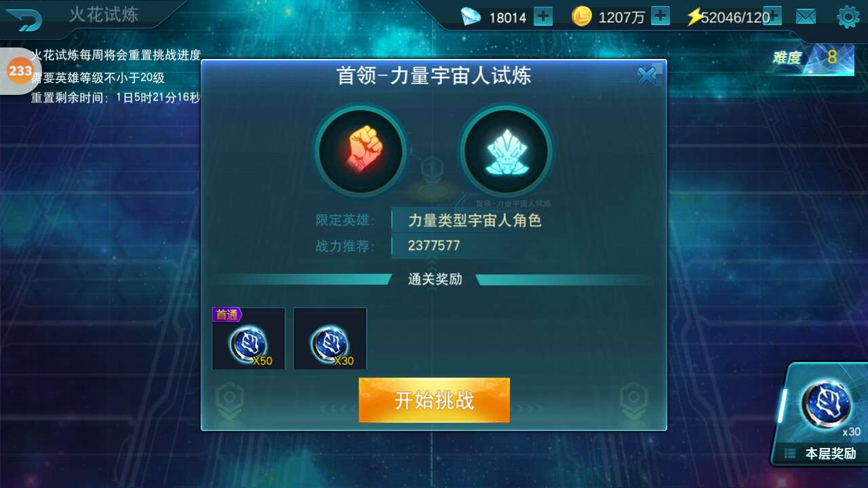The height and width of the screenshot is (488, 868).
Task: Close the 首领-力量宇宙人试炼 dialog
Action: coord(648,76)
